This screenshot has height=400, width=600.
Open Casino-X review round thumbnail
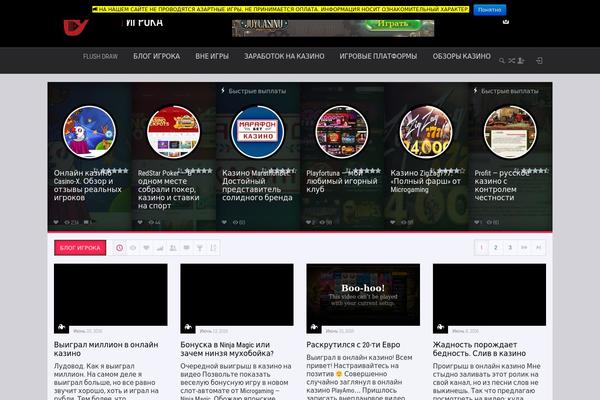[x=90, y=132]
